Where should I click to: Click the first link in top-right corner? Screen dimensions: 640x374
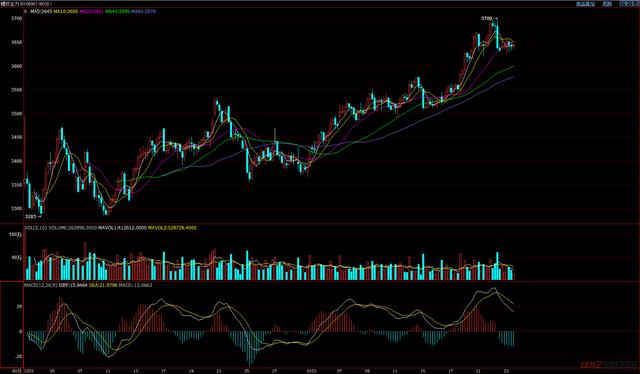click(586, 4)
